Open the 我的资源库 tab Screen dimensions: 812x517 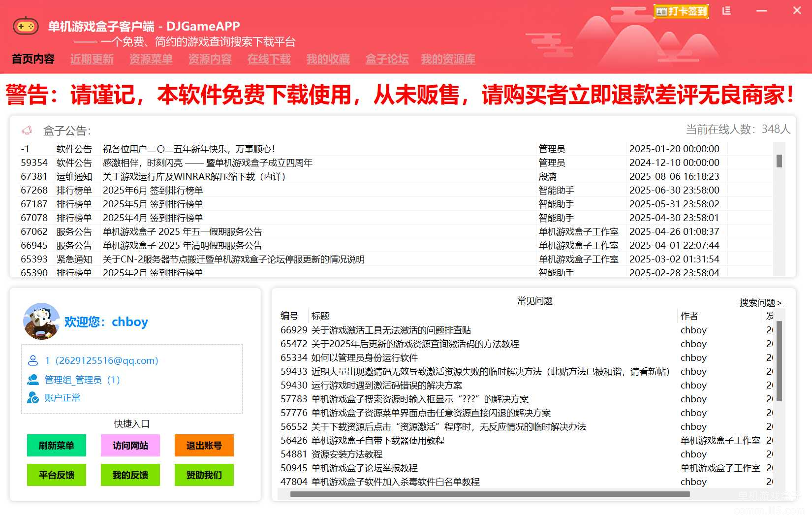448,59
